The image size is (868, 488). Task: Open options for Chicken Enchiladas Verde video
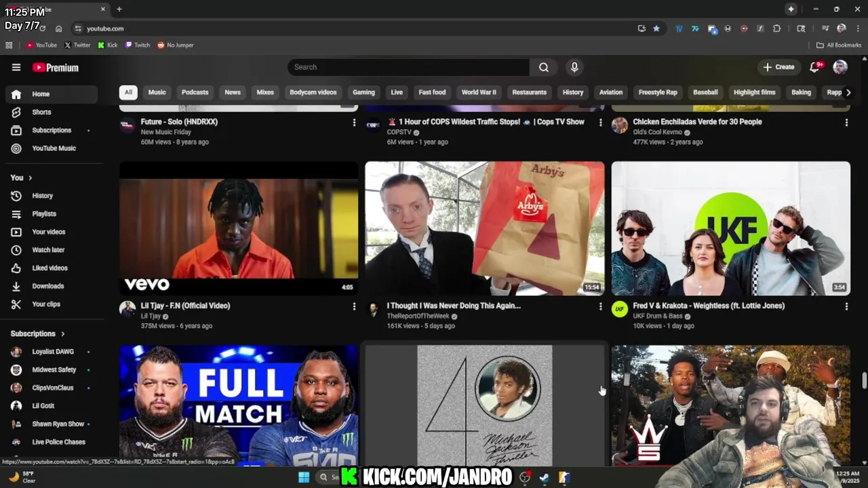(x=846, y=123)
